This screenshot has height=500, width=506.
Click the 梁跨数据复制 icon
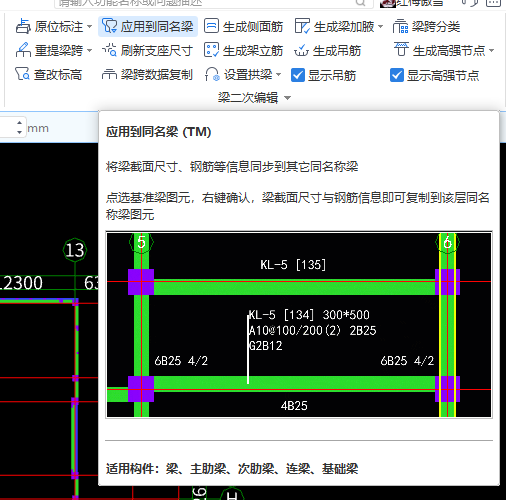coord(109,74)
